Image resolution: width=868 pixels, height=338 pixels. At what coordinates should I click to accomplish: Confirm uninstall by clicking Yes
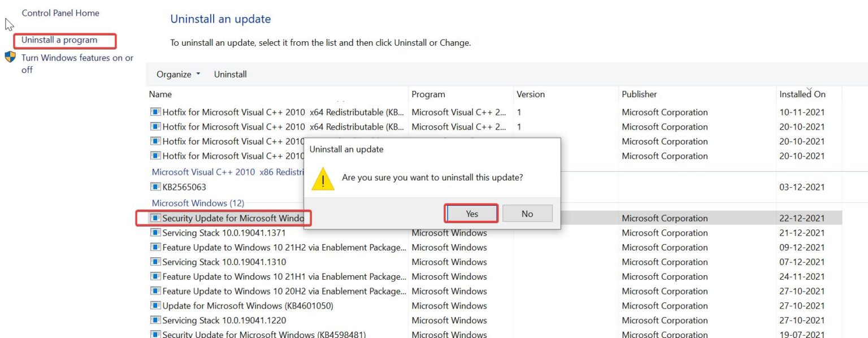(471, 213)
